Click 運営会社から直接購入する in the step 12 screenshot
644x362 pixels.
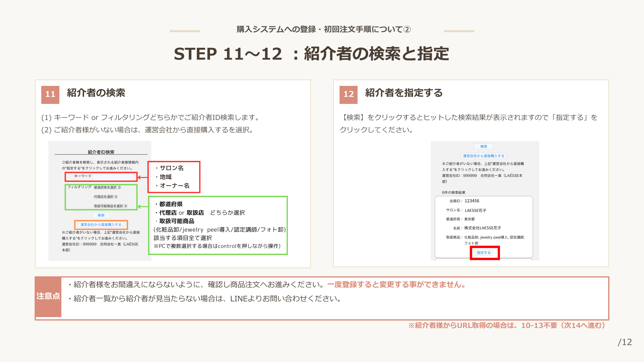pos(484,156)
